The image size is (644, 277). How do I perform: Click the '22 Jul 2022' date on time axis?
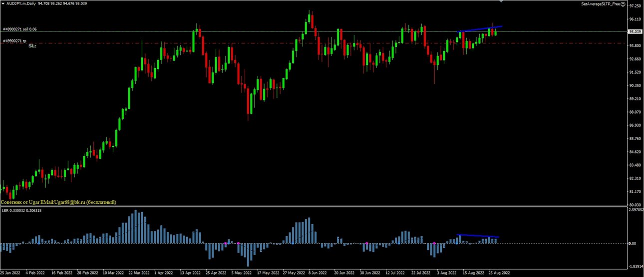[422, 273]
